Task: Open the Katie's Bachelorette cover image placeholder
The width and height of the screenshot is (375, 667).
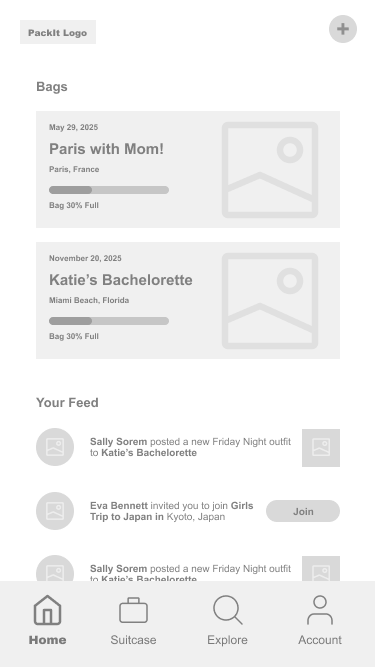Action: point(270,301)
